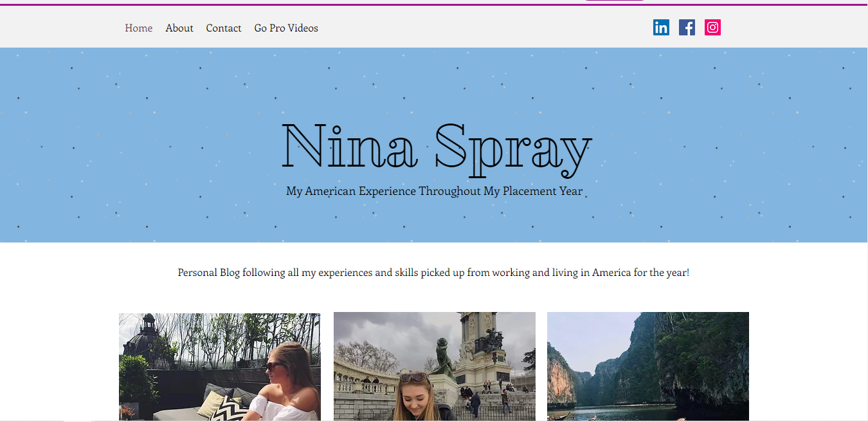The height and width of the screenshot is (422, 868).
Task: Open the About page
Action: [179, 28]
